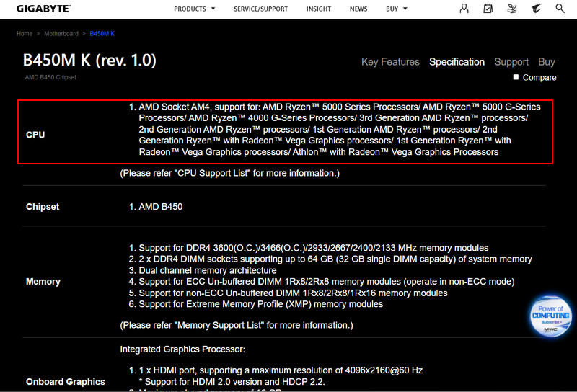Open the user account icon
This screenshot has width=577, height=392.
click(x=464, y=9)
